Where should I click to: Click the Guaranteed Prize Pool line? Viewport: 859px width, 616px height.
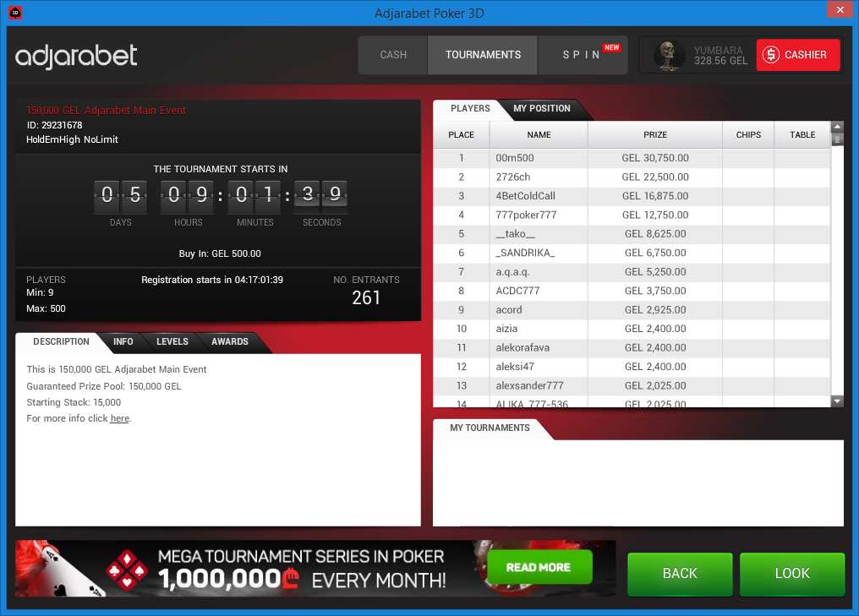103,386
